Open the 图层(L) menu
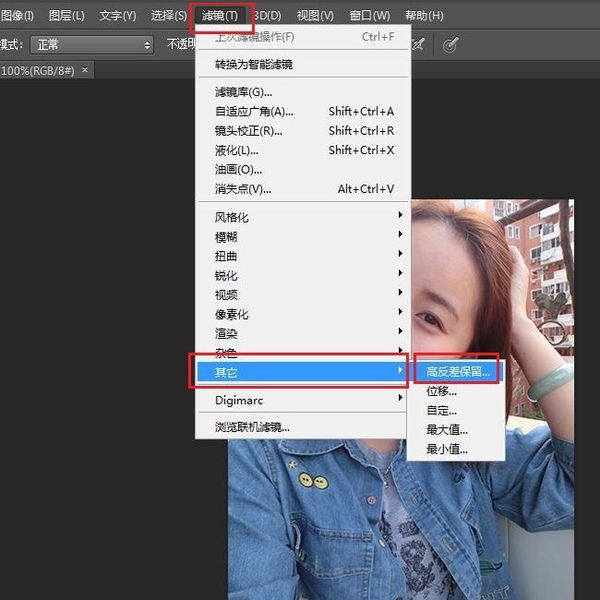The image size is (600, 600). pos(66,16)
